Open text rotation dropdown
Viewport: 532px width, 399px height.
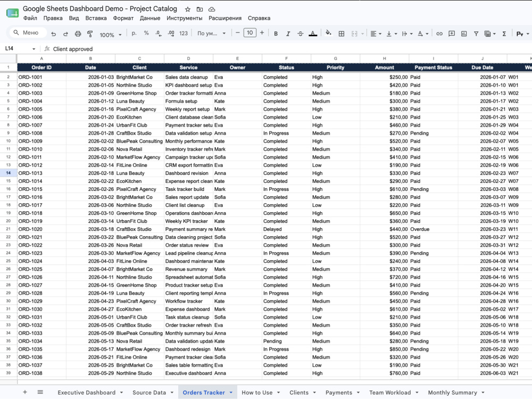(x=423, y=34)
